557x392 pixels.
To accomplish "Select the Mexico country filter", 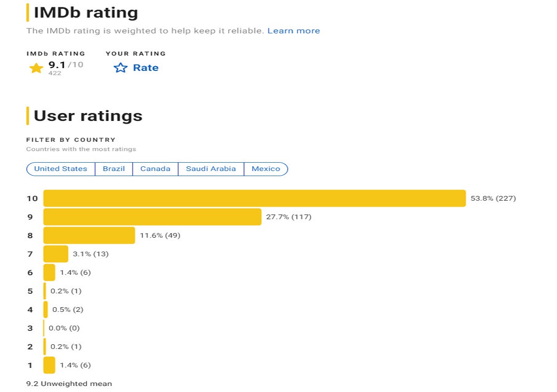I will [266, 169].
